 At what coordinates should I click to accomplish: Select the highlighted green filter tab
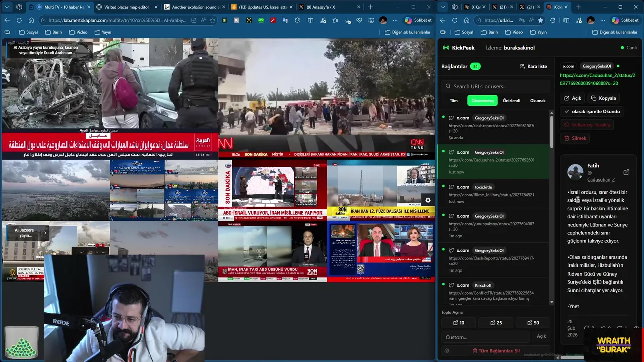[482, 101]
